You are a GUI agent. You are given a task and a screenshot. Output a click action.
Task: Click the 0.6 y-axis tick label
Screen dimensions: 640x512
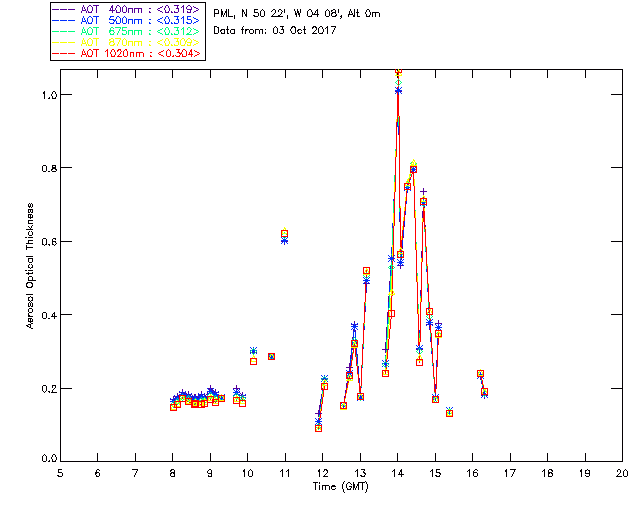[49, 242]
